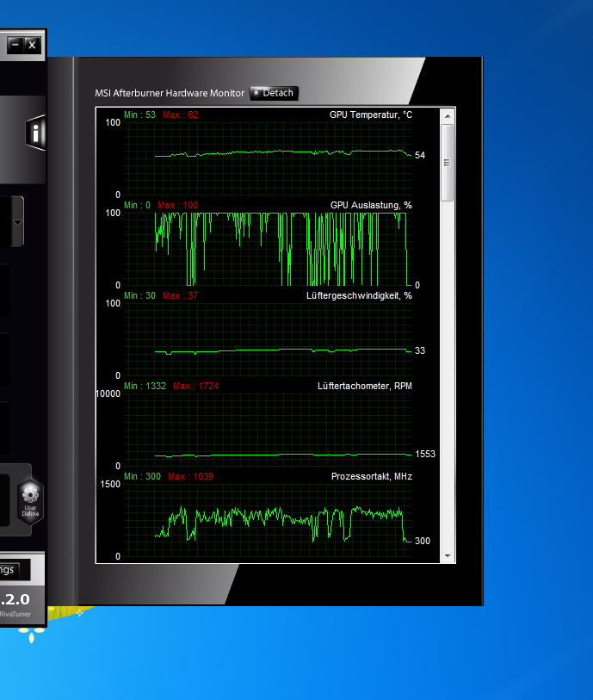Click the 'Min : 1332' fan tachometer value
Image resolution: width=593 pixels, height=700 pixels.
point(145,386)
